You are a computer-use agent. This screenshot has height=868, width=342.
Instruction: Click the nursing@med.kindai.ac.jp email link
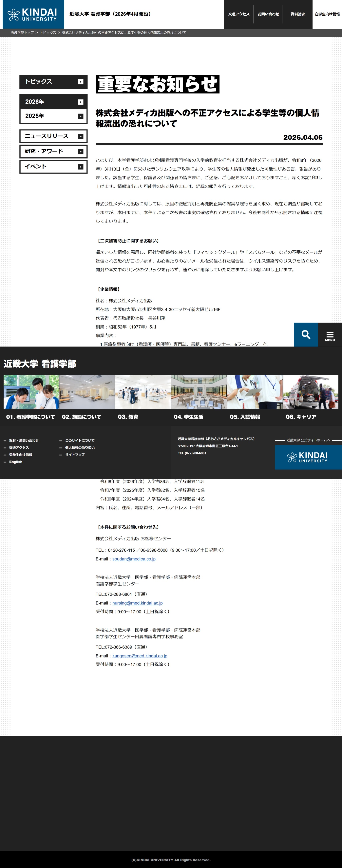[x=137, y=603]
